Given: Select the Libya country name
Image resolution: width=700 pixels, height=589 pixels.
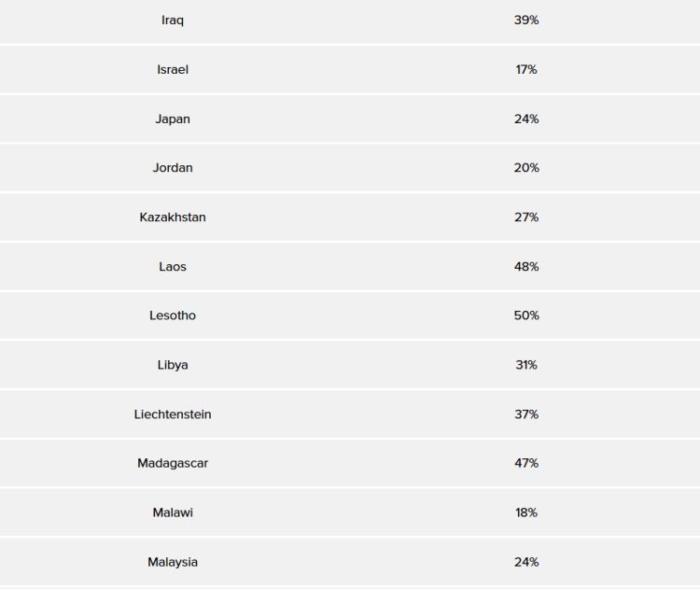Looking at the screenshot, I should [173, 365].
